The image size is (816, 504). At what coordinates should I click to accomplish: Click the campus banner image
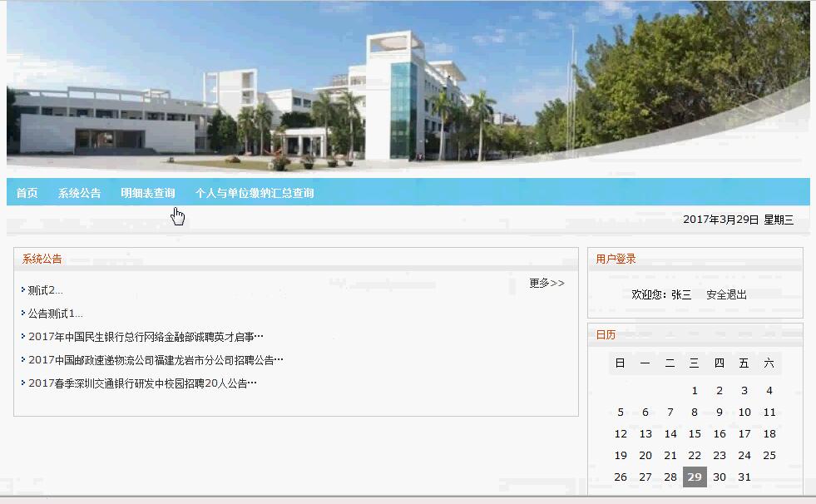coord(408,86)
